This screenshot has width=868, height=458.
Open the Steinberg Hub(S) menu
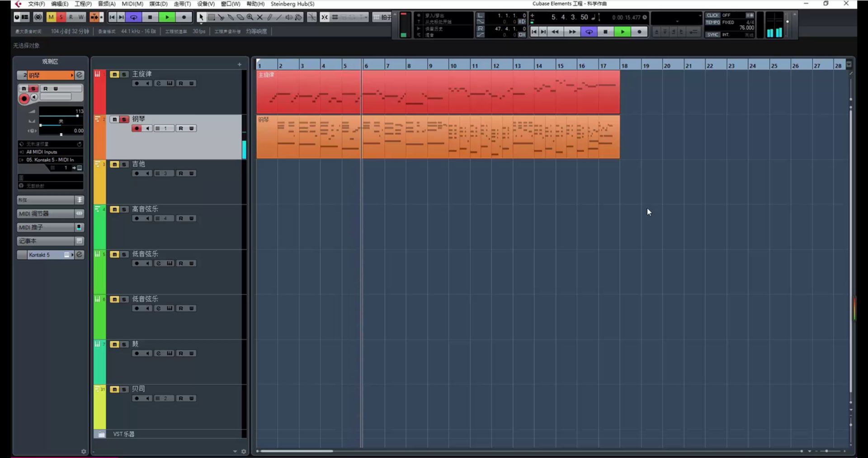tap(292, 4)
